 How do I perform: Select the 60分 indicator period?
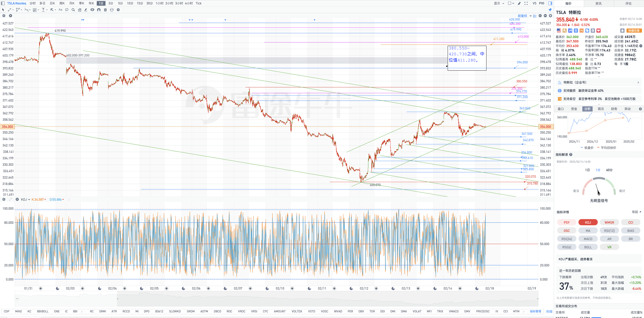pos(609,170)
